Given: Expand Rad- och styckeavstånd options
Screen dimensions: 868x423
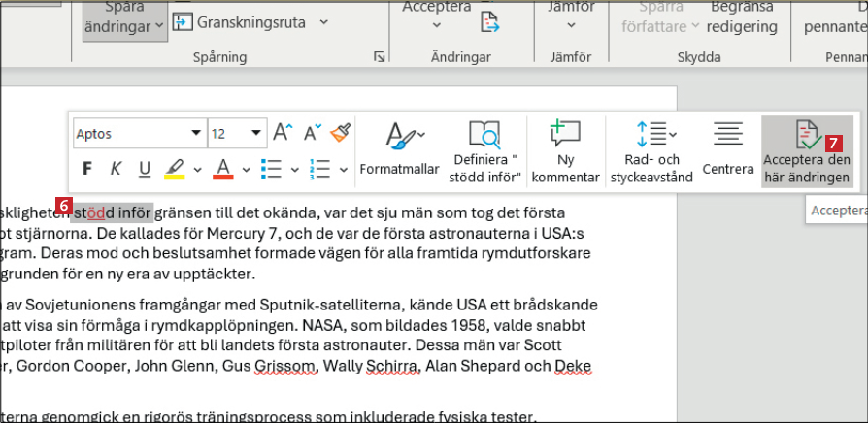Looking at the screenshot, I should pyautogui.click(x=651, y=150).
